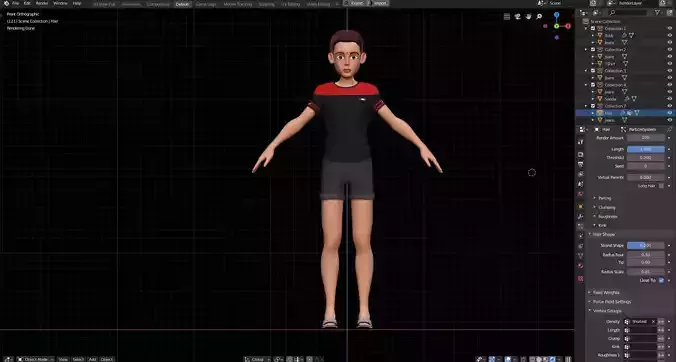Toggle the Long Hair checkbox
Image resolution: width=676 pixels, height=362 pixels.
click(661, 186)
